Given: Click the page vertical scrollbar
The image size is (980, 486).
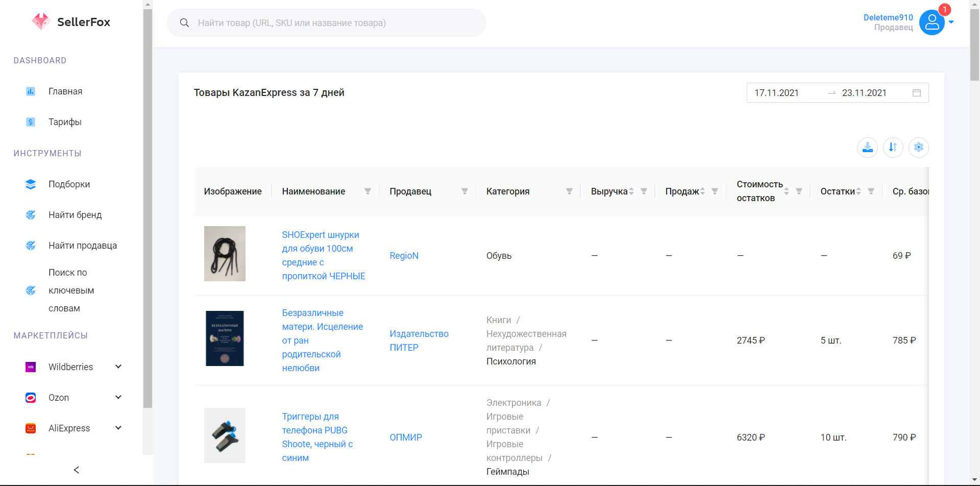Looking at the screenshot, I should 974,45.
